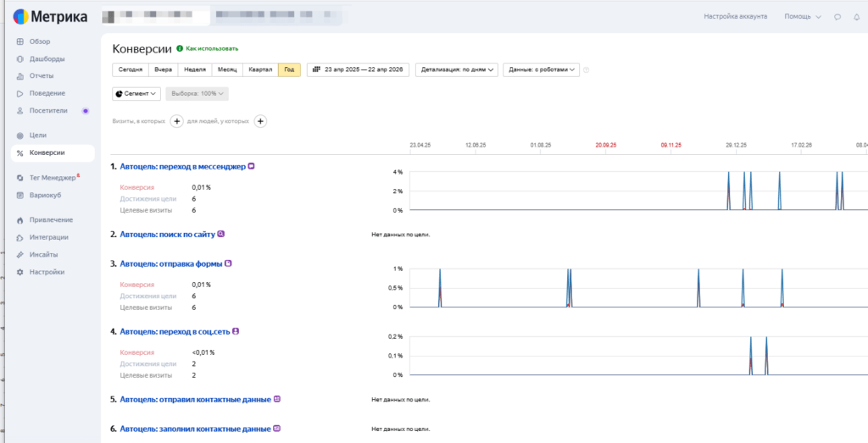The height and width of the screenshot is (443, 868).
Task: Open Настройка аккаунта link
Action: pos(735,17)
